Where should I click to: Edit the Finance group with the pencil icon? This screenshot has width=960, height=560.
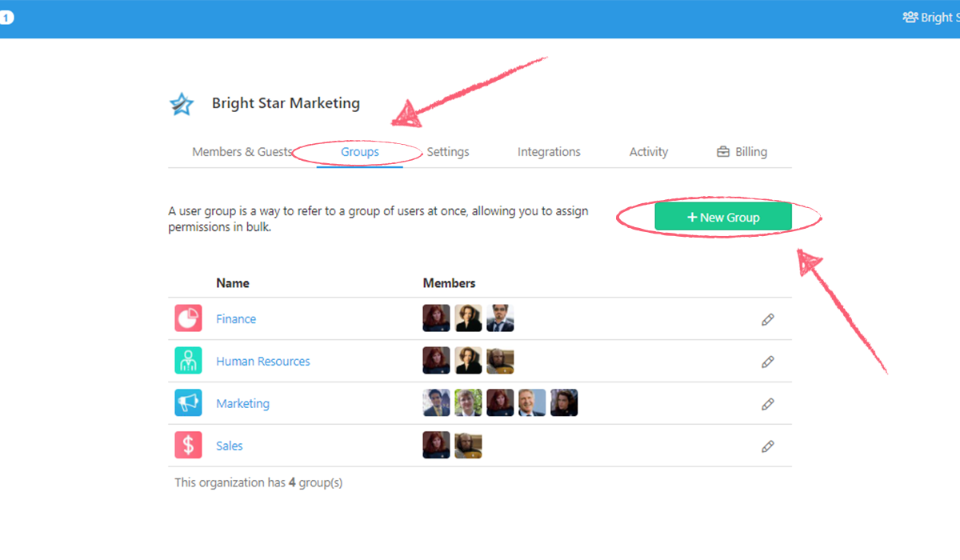click(768, 320)
